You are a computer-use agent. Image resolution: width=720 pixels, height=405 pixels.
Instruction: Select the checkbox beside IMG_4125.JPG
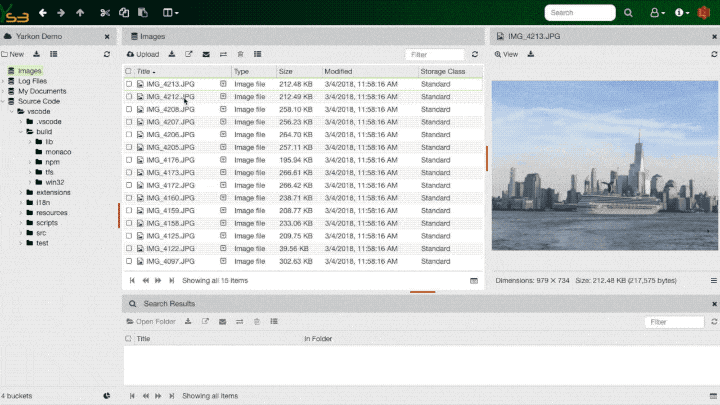coord(129,236)
